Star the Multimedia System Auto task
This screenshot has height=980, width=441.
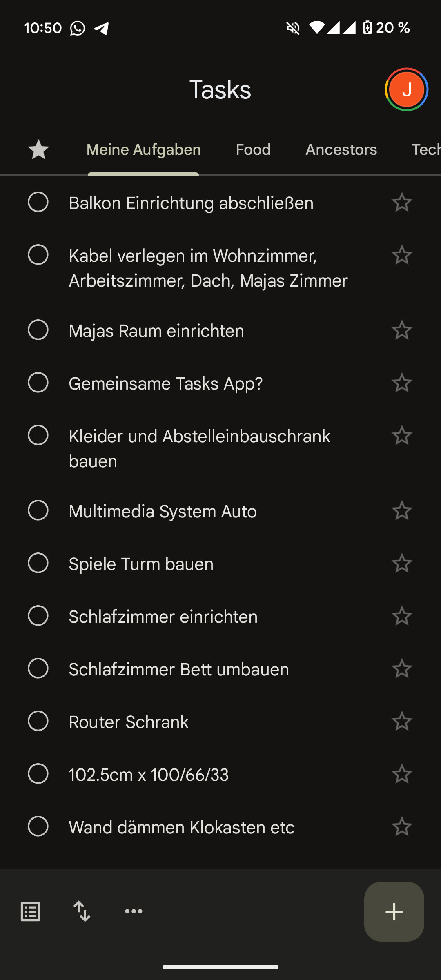point(402,511)
